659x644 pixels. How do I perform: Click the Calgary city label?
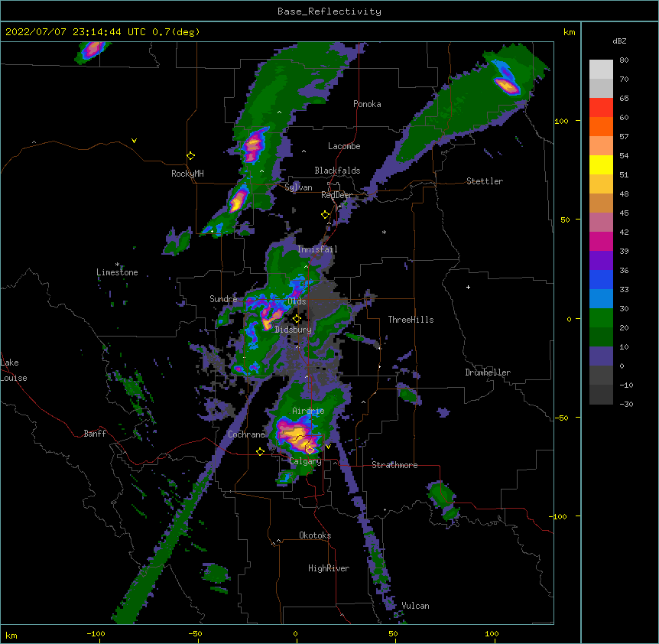click(x=305, y=461)
